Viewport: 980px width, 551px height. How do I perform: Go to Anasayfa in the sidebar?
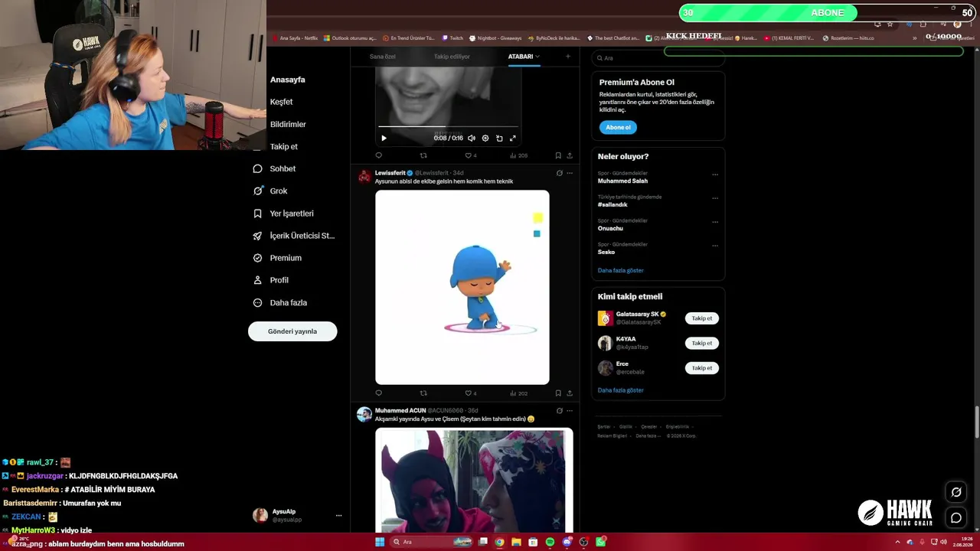[x=287, y=80]
